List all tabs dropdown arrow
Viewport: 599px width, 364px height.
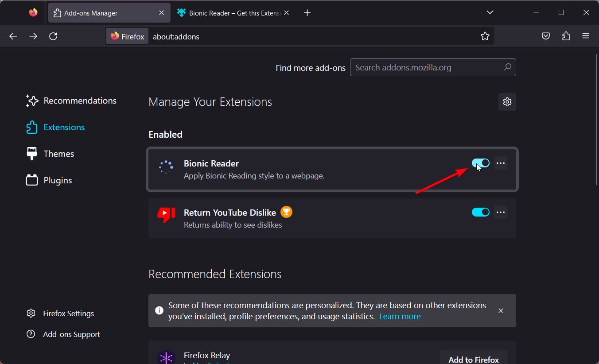490,13
